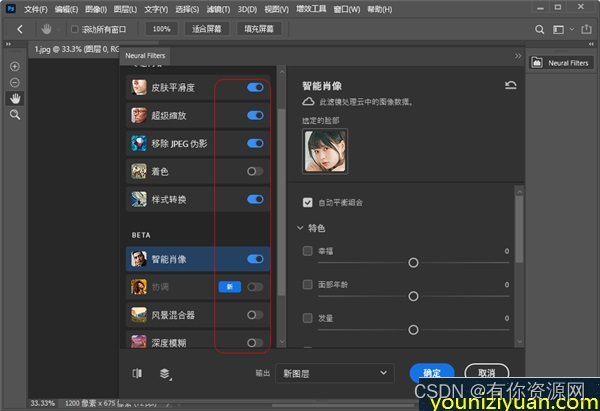
Task: Click the 着色 filter thumbnail icon
Action: click(139, 171)
